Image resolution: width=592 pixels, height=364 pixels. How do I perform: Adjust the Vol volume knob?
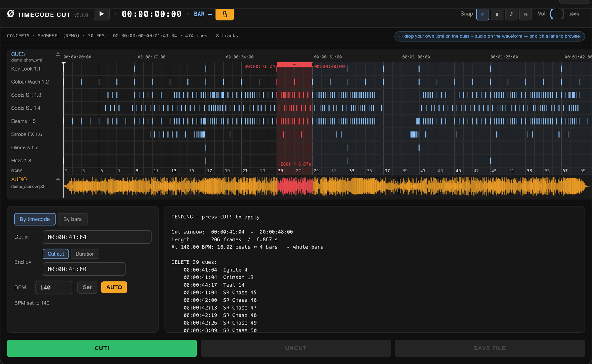(557, 14)
